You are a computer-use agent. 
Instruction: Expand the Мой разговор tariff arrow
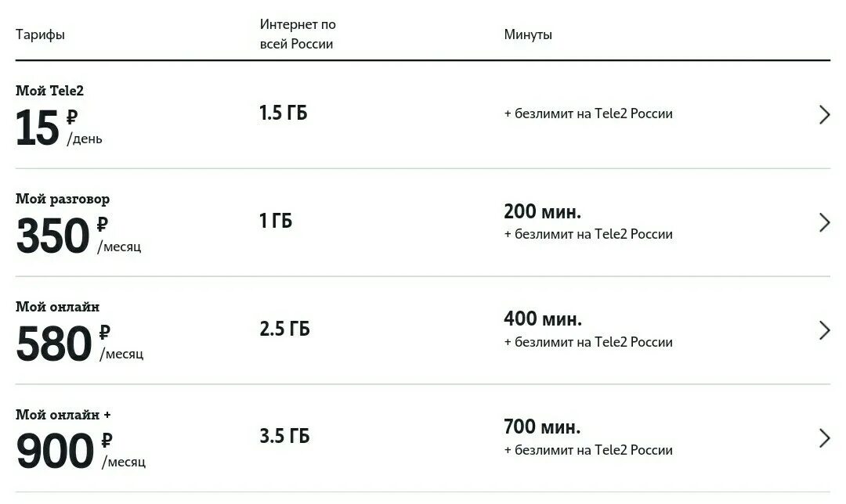824,223
